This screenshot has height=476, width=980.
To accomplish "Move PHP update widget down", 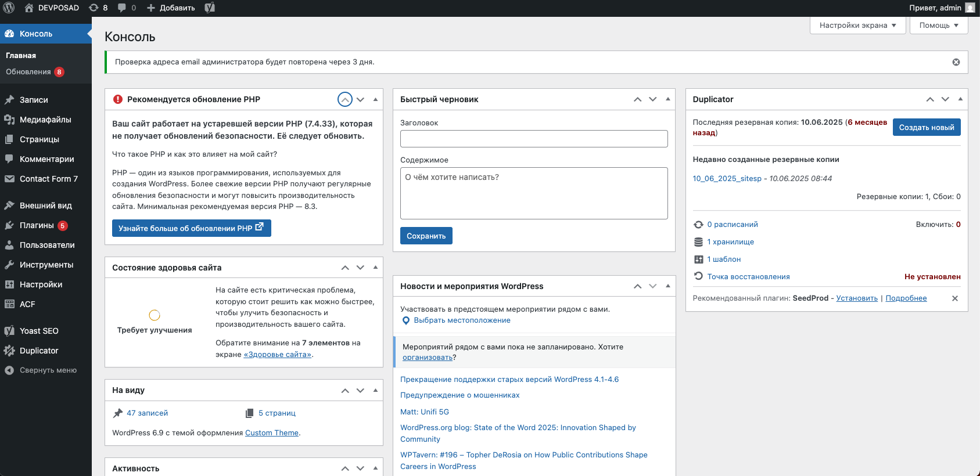I will (x=360, y=100).
